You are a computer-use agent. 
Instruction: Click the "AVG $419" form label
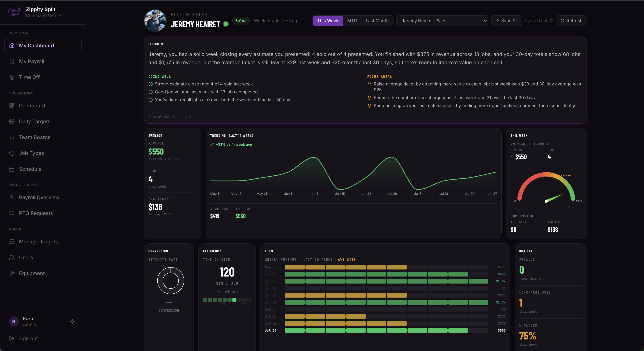[x=346, y=260]
